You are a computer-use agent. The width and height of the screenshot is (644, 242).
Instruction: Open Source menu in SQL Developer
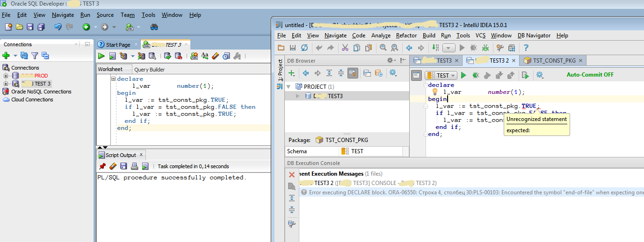coord(105,15)
